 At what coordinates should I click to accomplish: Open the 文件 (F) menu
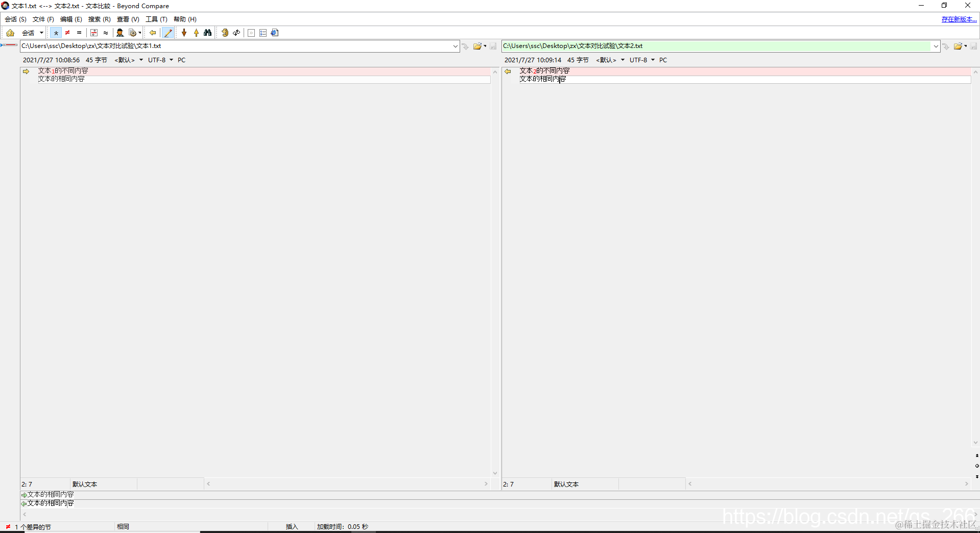(x=43, y=19)
